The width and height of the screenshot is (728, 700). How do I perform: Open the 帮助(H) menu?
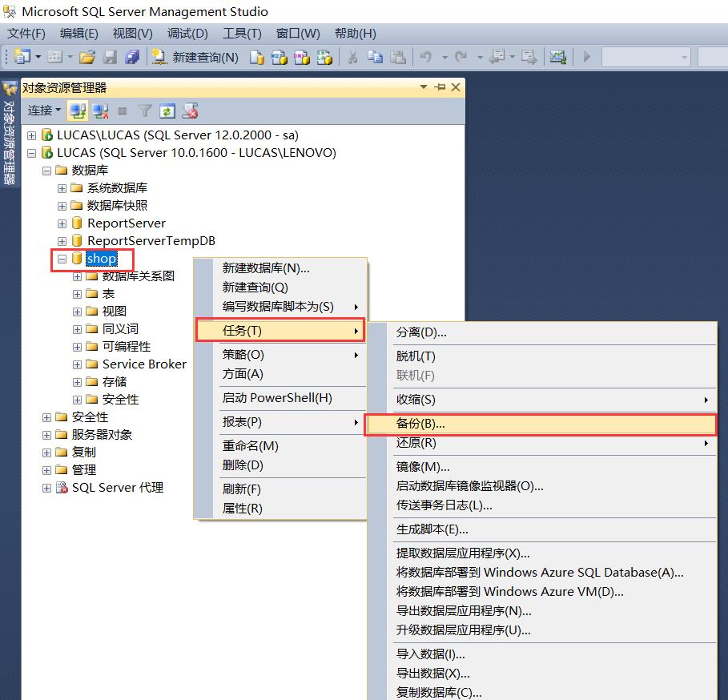[x=355, y=34]
